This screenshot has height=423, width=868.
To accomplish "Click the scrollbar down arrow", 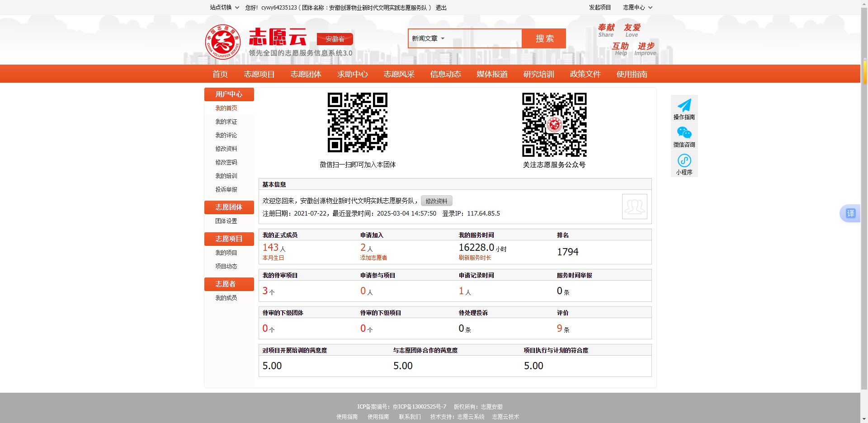I will tap(864, 419).
